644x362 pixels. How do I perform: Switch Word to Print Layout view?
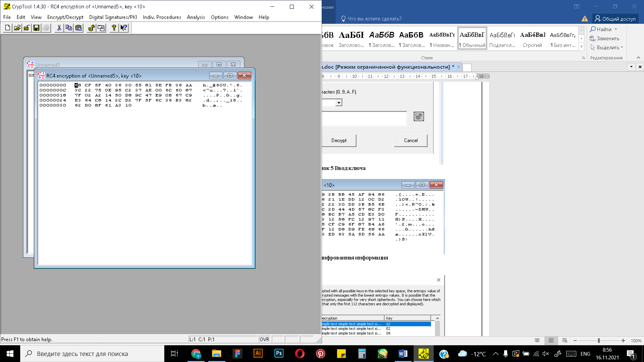click(x=551, y=341)
